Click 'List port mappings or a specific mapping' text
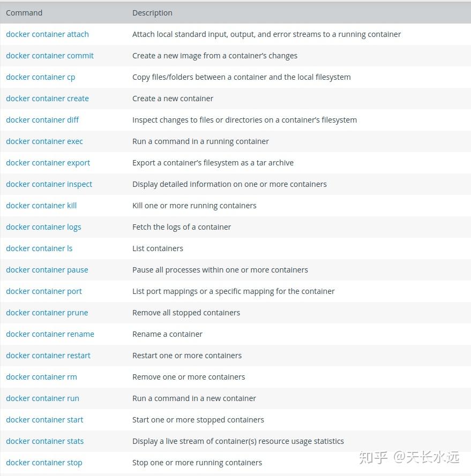The image size is (471, 476). pos(234,291)
